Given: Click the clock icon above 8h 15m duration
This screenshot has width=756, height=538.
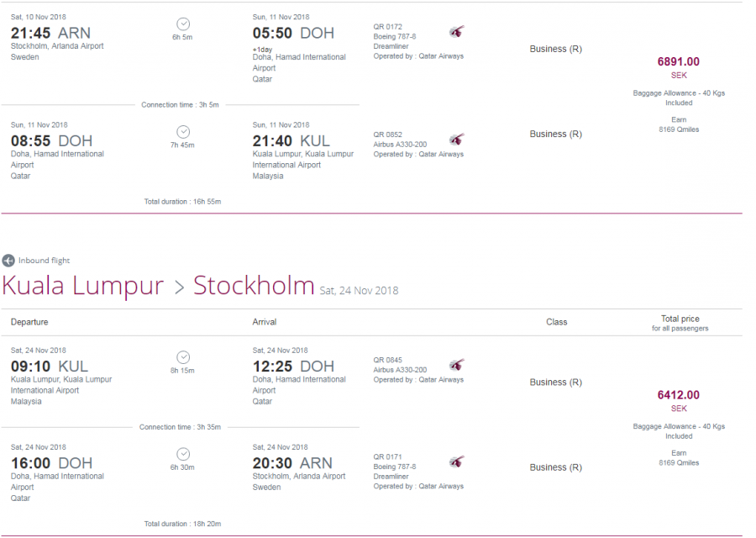Looking at the screenshot, I should (183, 357).
